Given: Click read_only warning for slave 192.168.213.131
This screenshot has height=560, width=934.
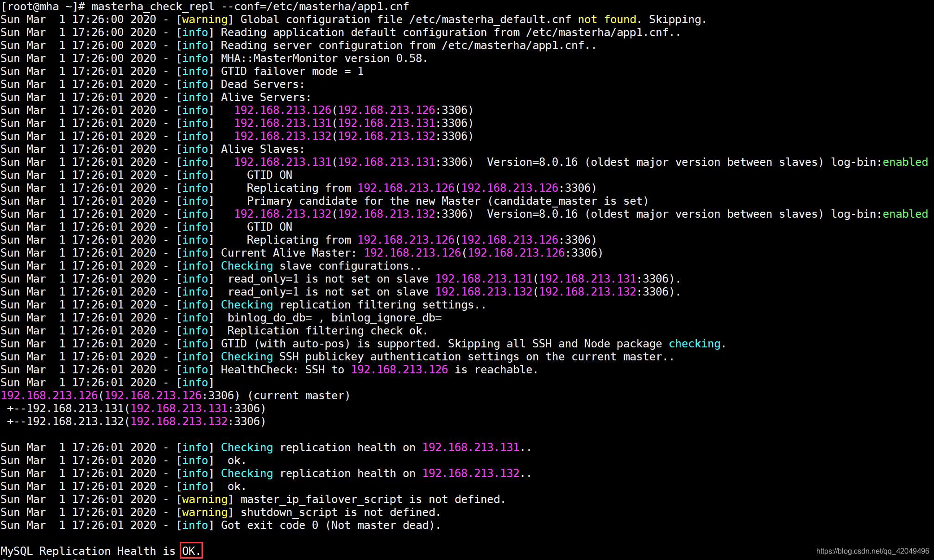Looking at the screenshot, I should pos(454,279).
